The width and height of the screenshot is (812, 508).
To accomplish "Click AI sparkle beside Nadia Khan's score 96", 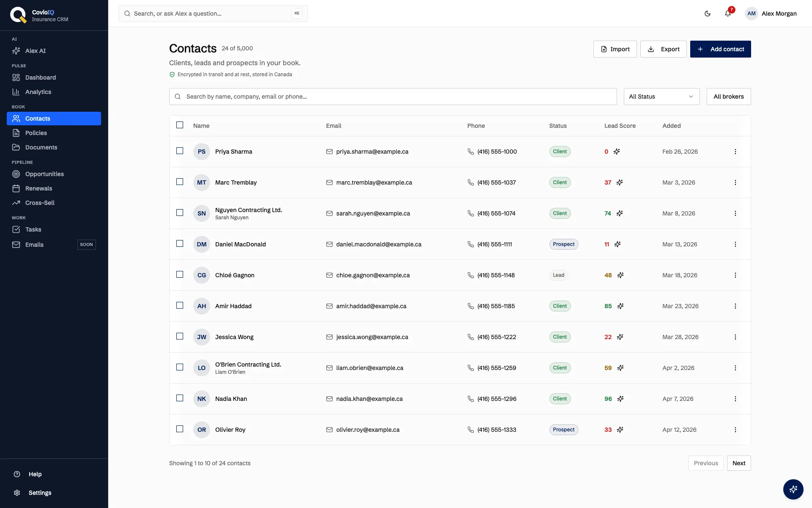I will (x=620, y=399).
